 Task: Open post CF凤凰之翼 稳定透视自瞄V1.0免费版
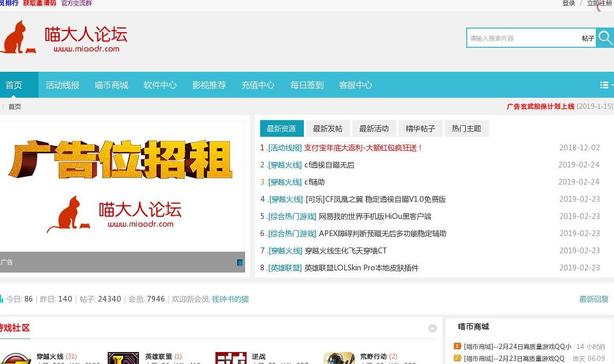tap(376, 199)
